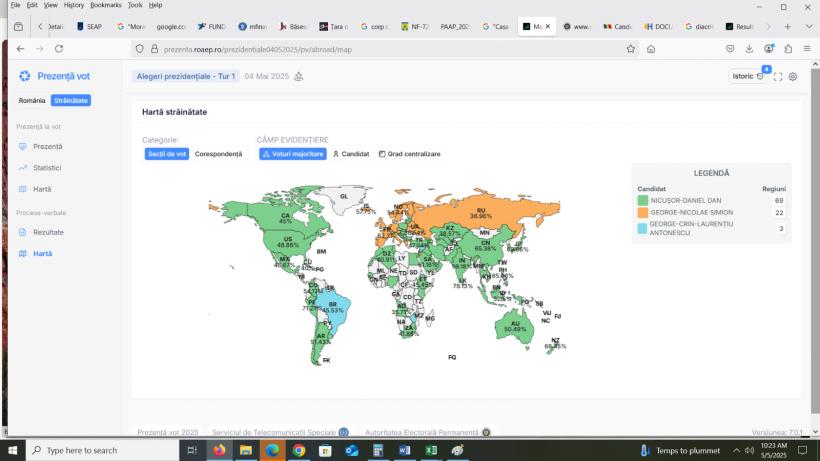Viewport: 820px width, 461px height.
Task: Click Russia on the map
Action: [481, 212]
